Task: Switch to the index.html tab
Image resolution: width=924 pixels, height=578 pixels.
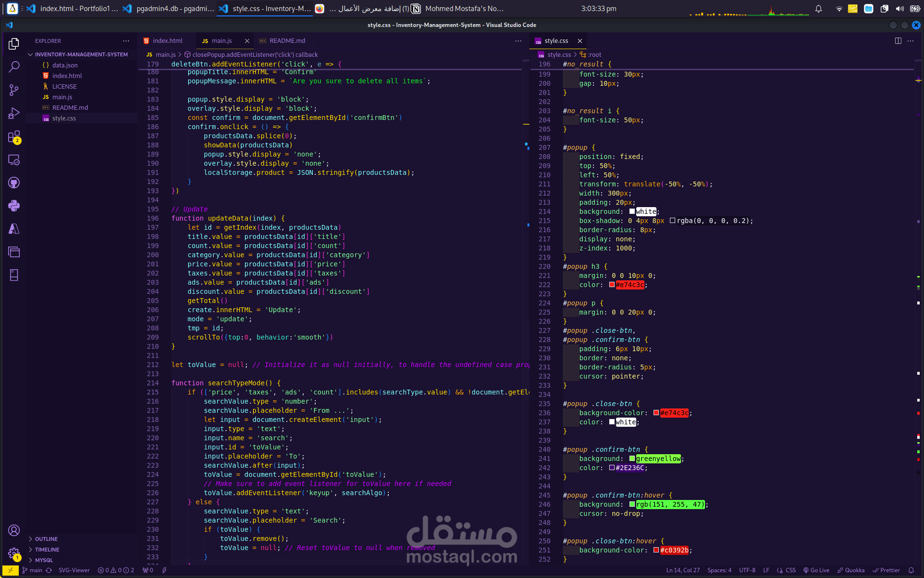Action: pos(167,41)
